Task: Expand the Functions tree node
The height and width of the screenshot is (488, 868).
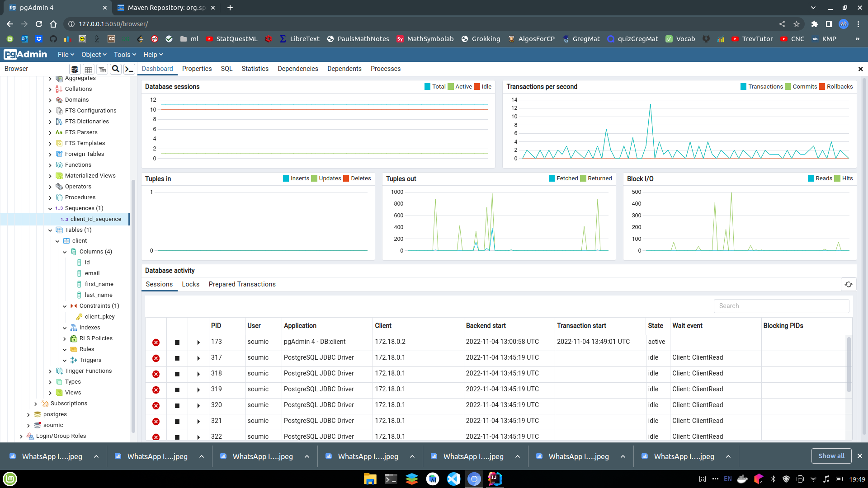Action: pos(50,165)
